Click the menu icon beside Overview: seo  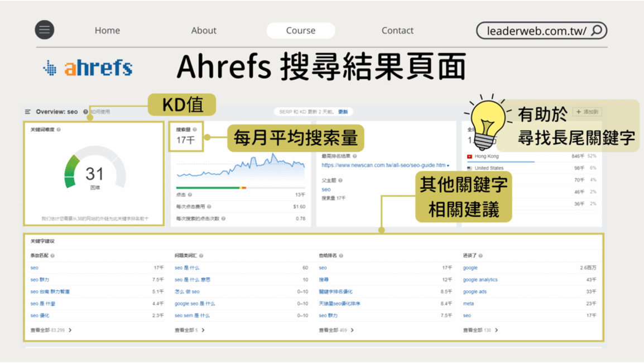tap(28, 112)
